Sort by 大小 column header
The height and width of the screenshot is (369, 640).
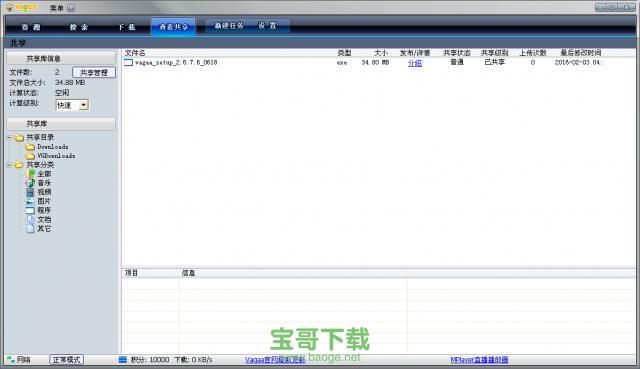pos(380,53)
